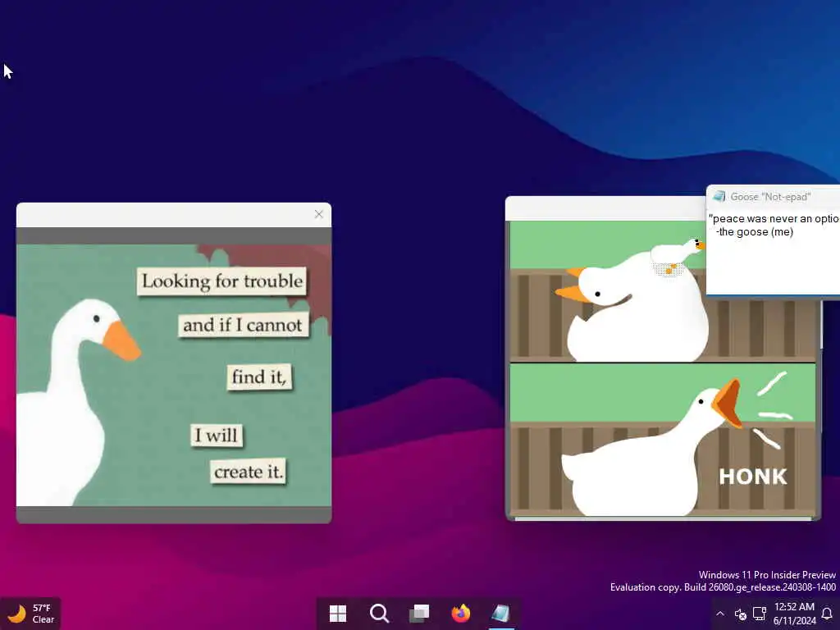The image size is (840, 630).
Task: Open taskbar Search
Action: [379, 614]
